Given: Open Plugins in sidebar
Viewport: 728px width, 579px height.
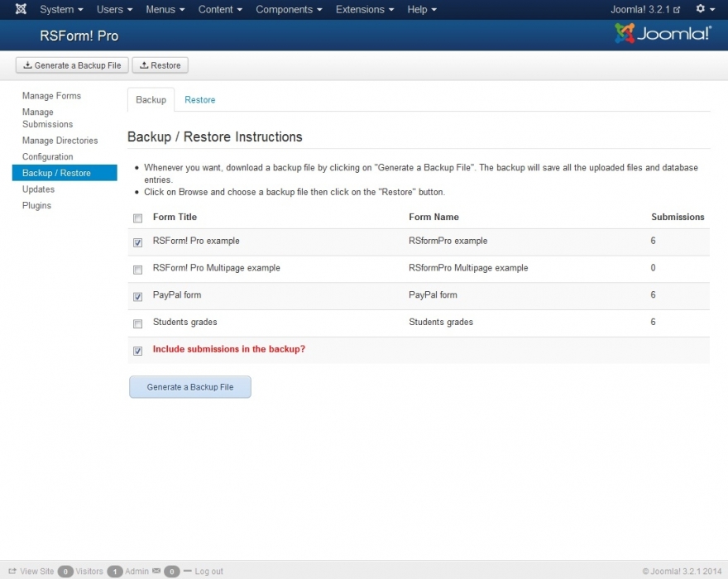Looking at the screenshot, I should [x=36, y=205].
